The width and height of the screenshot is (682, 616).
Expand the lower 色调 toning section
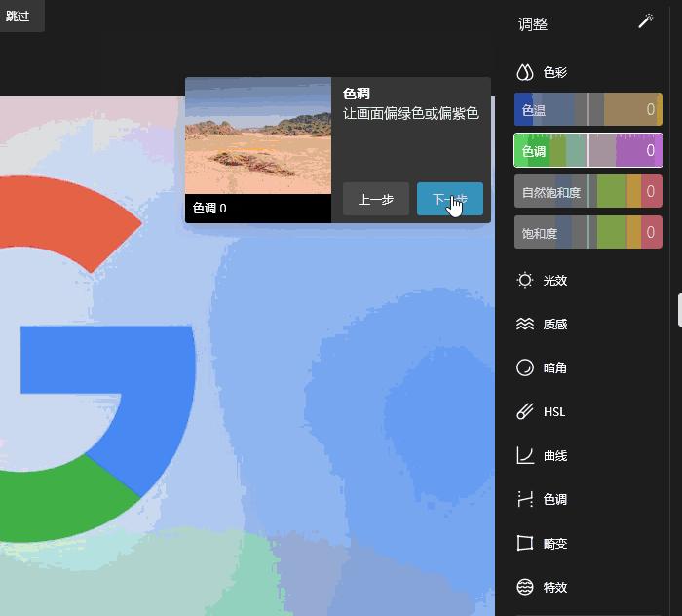pyautogui.click(x=555, y=499)
